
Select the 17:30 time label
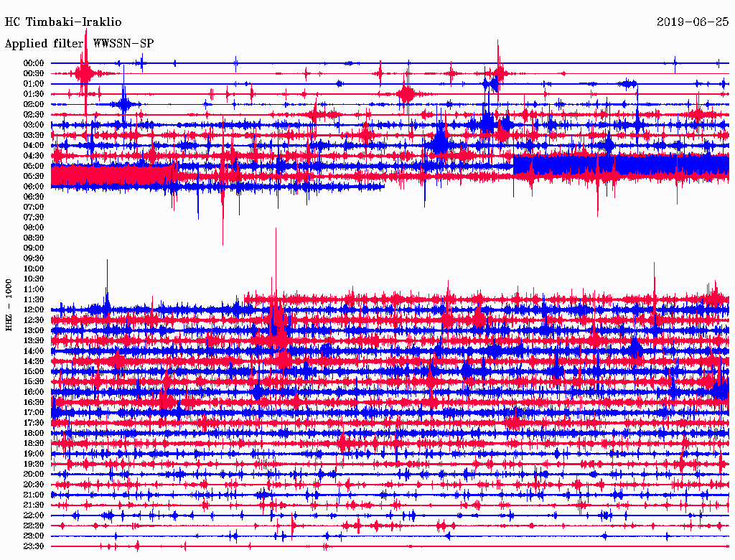[x=34, y=423]
